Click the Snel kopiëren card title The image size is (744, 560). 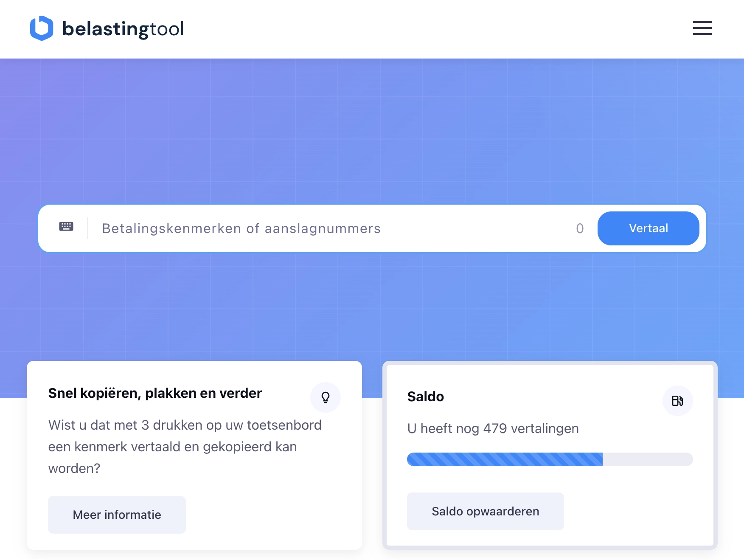pyautogui.click(x=155, y=393)
